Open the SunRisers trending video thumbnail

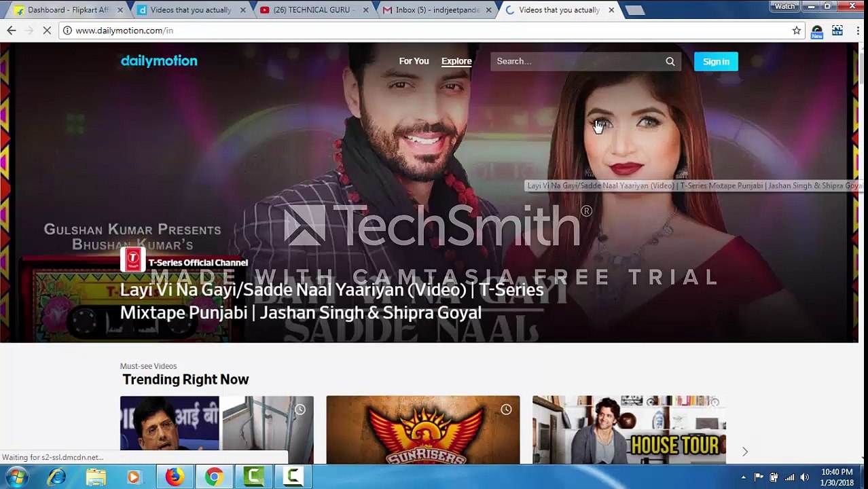(x=423, y=429)
